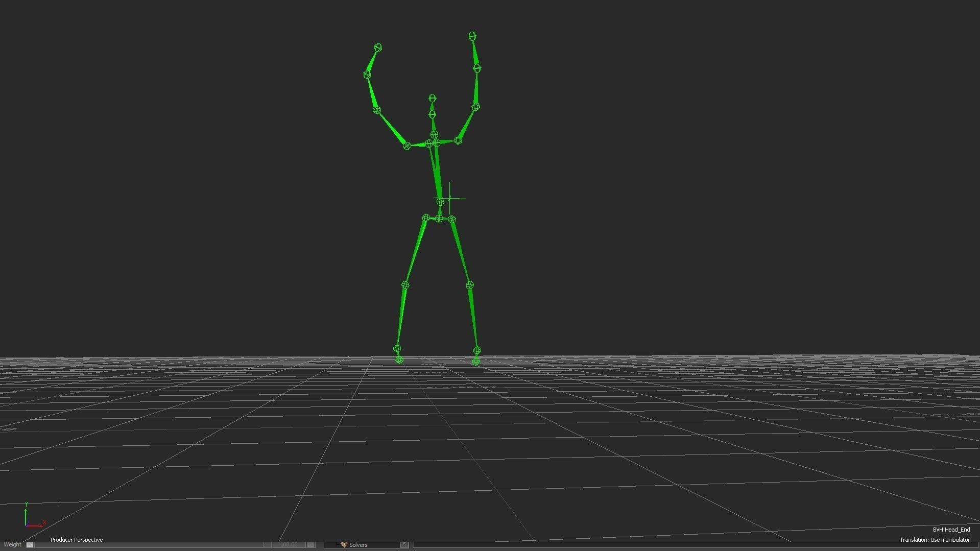Select the ankle joint of viewer's left leg
This screenshot has width=980, height=551.
pyautogui.click(x=397, y=349)
